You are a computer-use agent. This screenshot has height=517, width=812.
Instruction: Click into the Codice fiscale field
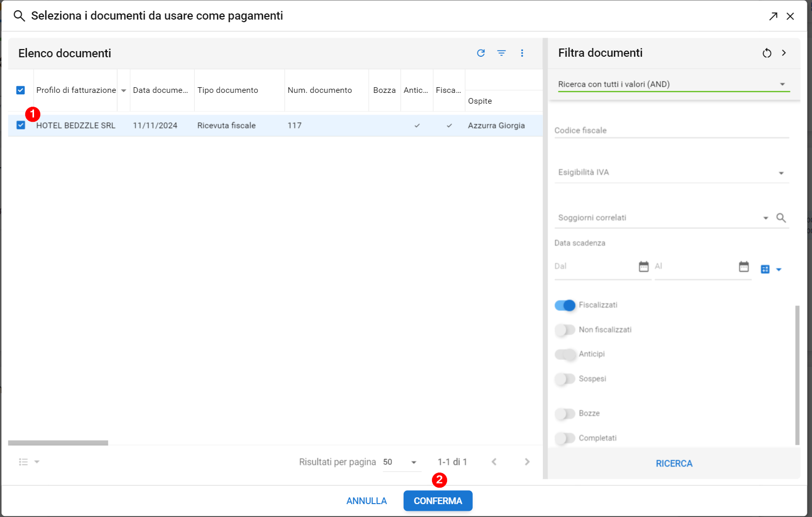click(671, 131)
